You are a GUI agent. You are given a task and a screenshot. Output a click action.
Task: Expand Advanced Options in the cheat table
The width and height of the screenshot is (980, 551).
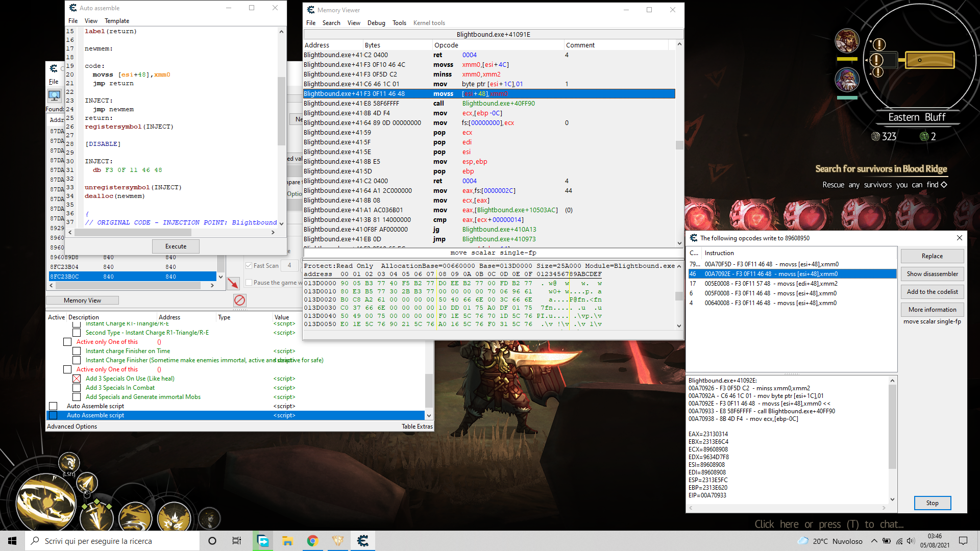click(x=71, y=426)
